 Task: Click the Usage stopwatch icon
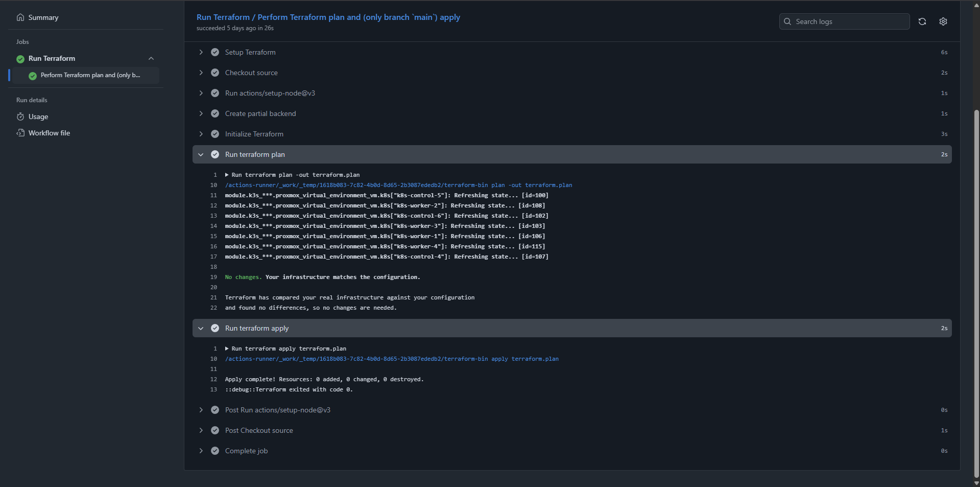[20, 117]
